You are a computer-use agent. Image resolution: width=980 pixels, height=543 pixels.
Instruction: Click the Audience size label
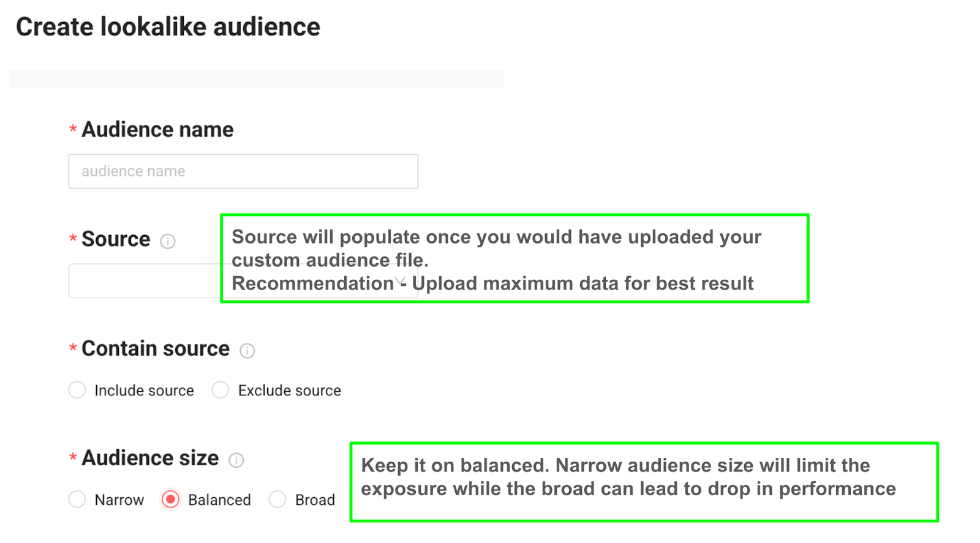coord(150,458)
